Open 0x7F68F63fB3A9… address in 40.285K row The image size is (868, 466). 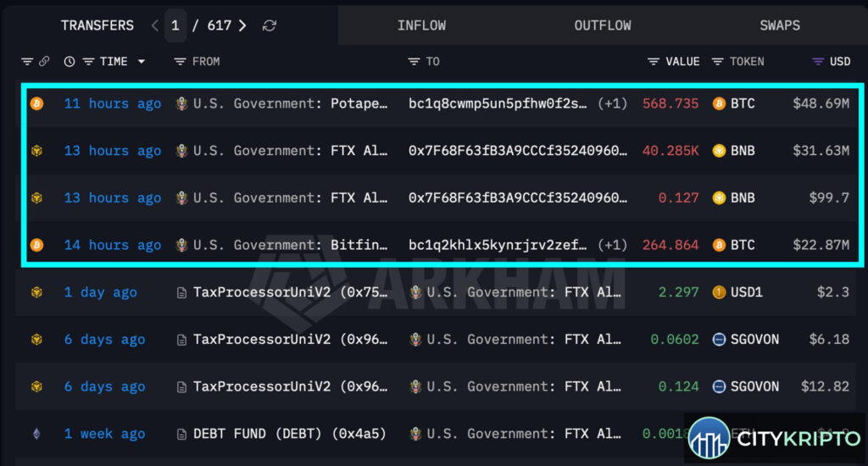[518, 151]
